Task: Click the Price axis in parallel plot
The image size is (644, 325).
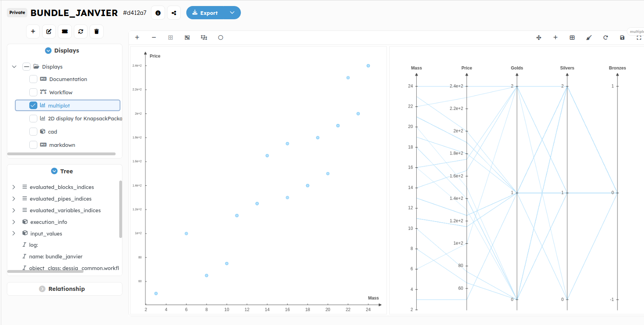Action: click(x=467, y=192)
